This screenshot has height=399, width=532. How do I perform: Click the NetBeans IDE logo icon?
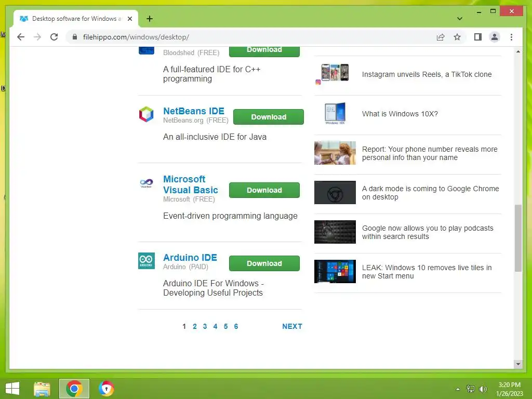click(146, 114)
